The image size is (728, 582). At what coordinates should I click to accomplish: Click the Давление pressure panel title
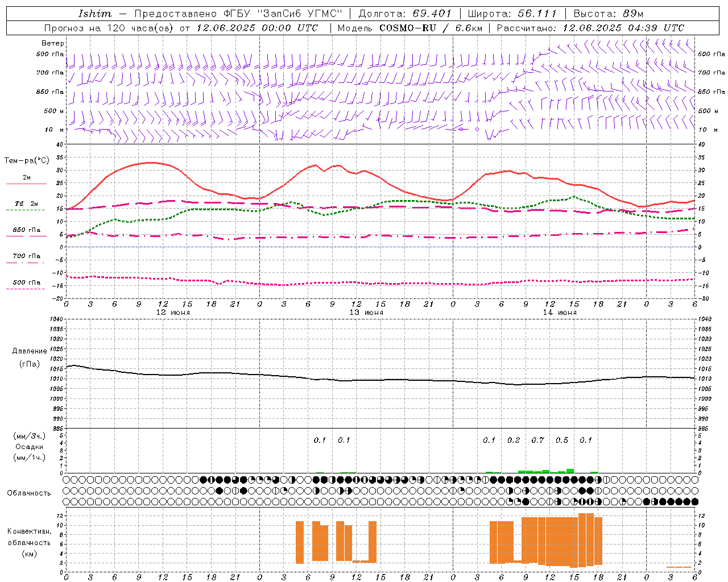click(30, 351)
